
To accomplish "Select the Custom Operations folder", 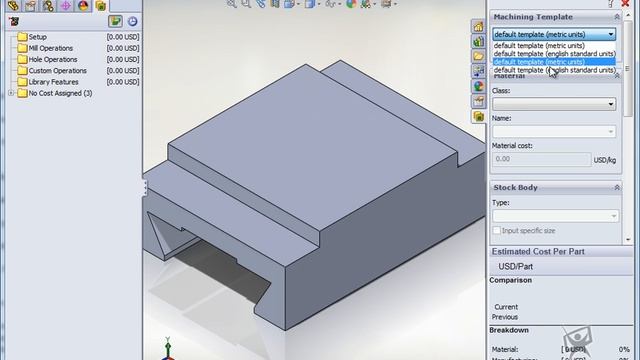I will point(52,71).
